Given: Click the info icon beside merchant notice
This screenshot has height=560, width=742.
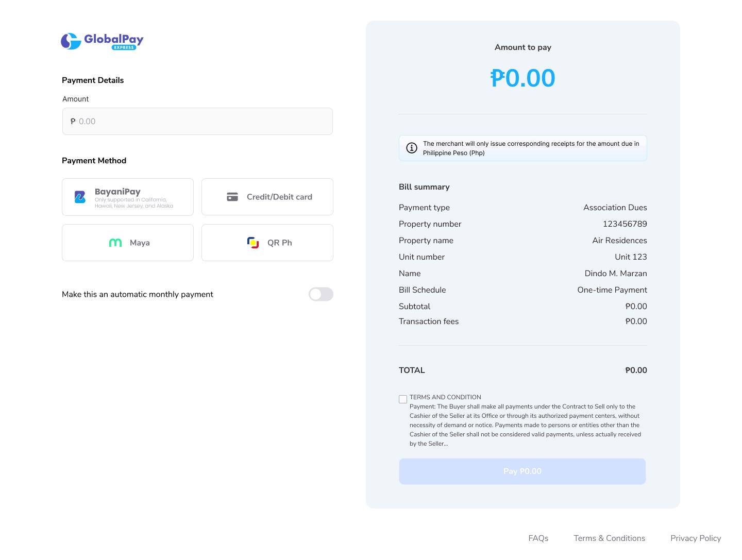Looking at the screenshot, I should coord(412,148).
